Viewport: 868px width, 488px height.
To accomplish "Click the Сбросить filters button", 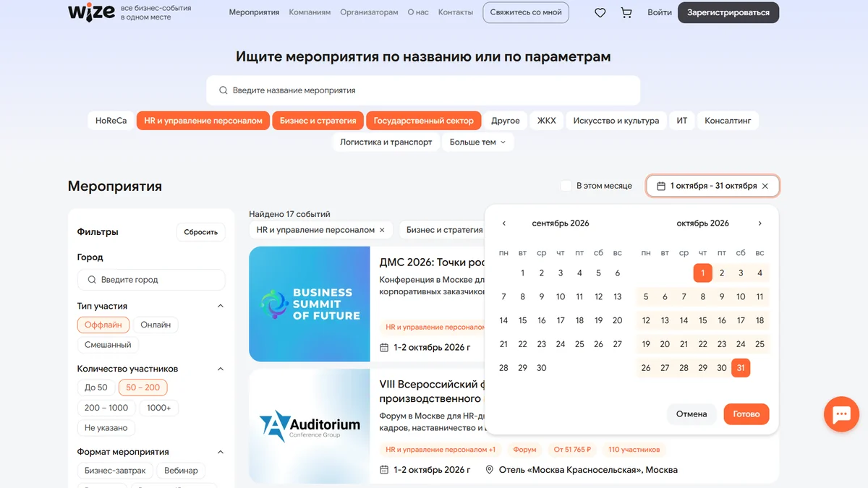I will click(201, 232).
